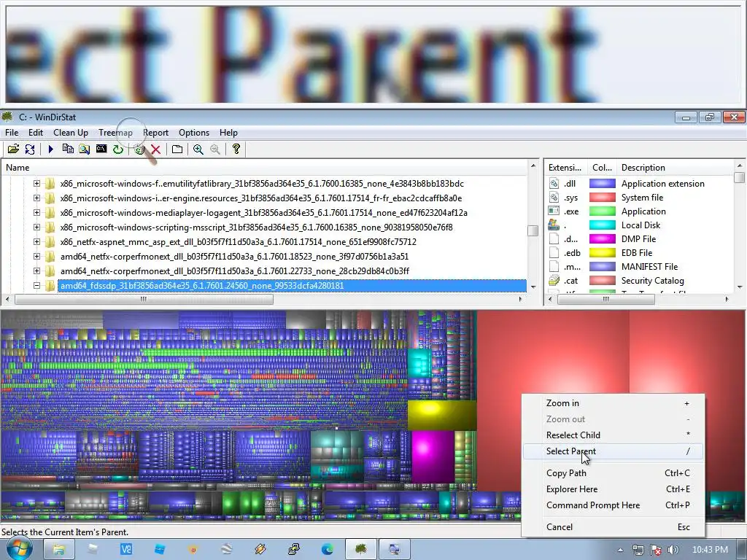Click the Refresh All toolbar icon
The width and height of the screenshot is (747, 560).
(x=30, y=149)
